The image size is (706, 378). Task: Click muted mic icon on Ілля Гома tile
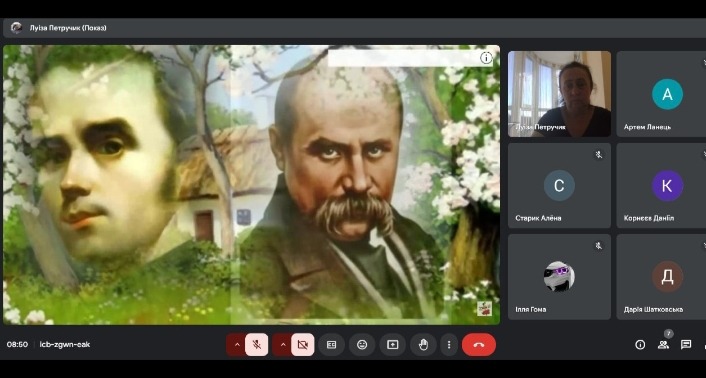[x=598, y=245]
